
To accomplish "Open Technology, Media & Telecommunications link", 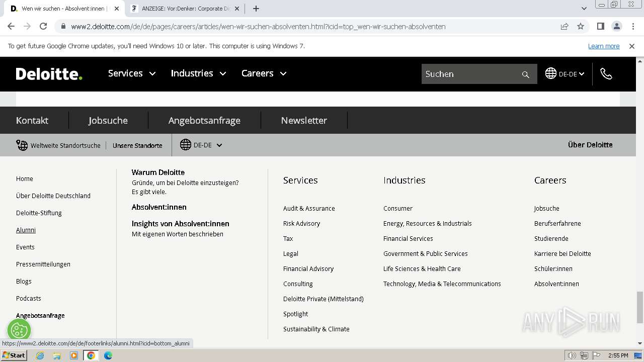I will 442,284.
